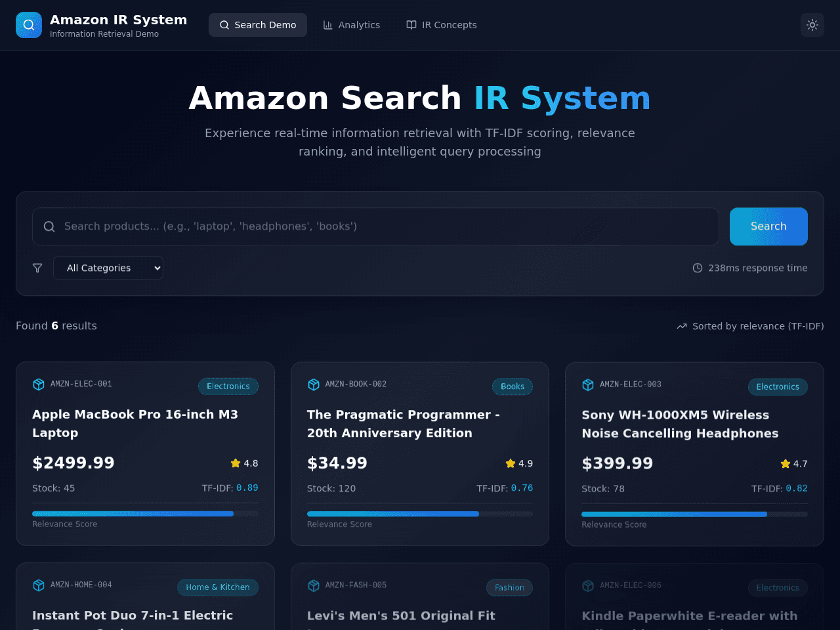The width and height of the screenshot is (840, 630).
Task: Click the AMZN-BOOK-002 product ID
Action: (x=356, y=384)
